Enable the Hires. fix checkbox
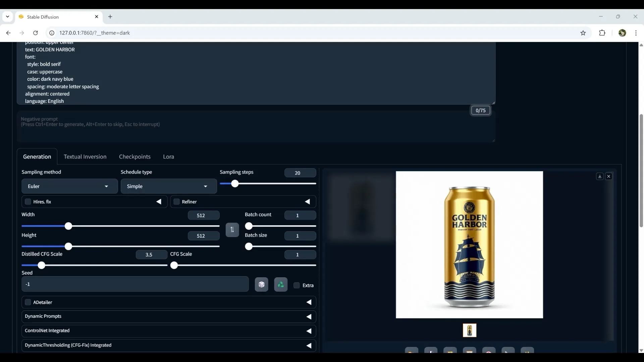The width and height of the screenshot is (644, 362). pos(28,202)
